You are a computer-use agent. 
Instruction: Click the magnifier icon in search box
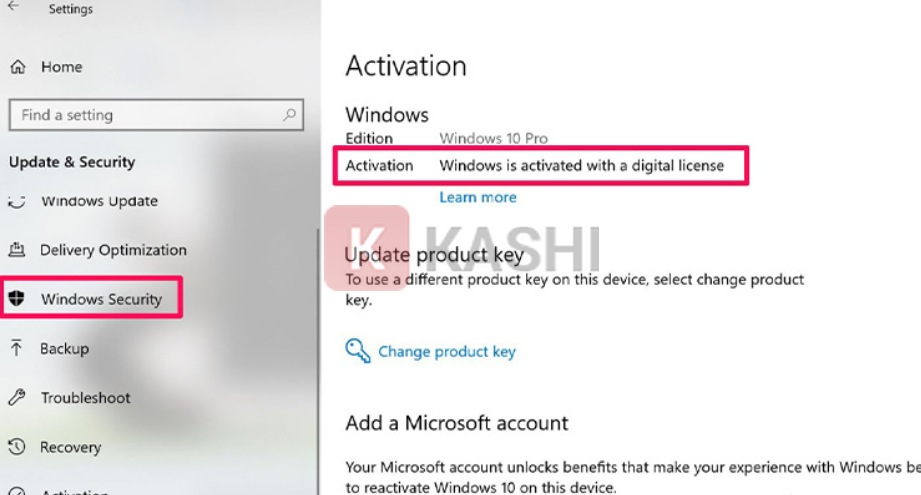pyautogui.click(x=289, y=115)
